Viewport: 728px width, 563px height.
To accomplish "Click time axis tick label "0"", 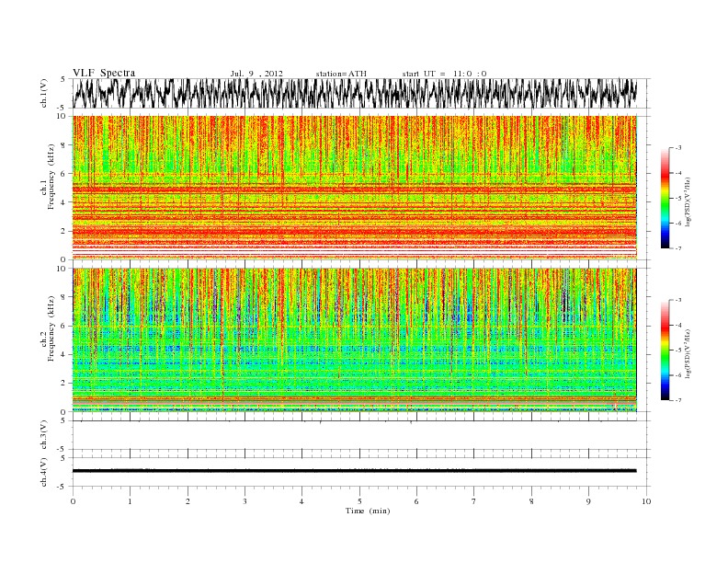I will [73, 501].
